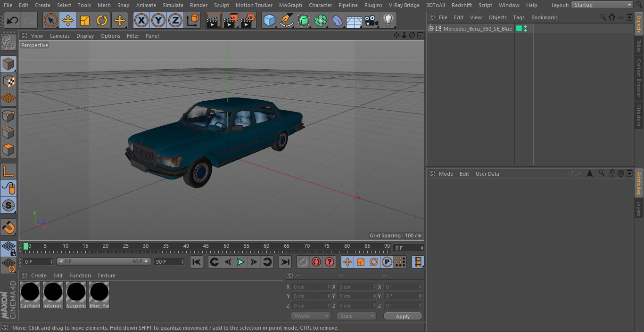Screen dimensions: 644x332
Task: Activate the Move tool
Action: (68, 21)
